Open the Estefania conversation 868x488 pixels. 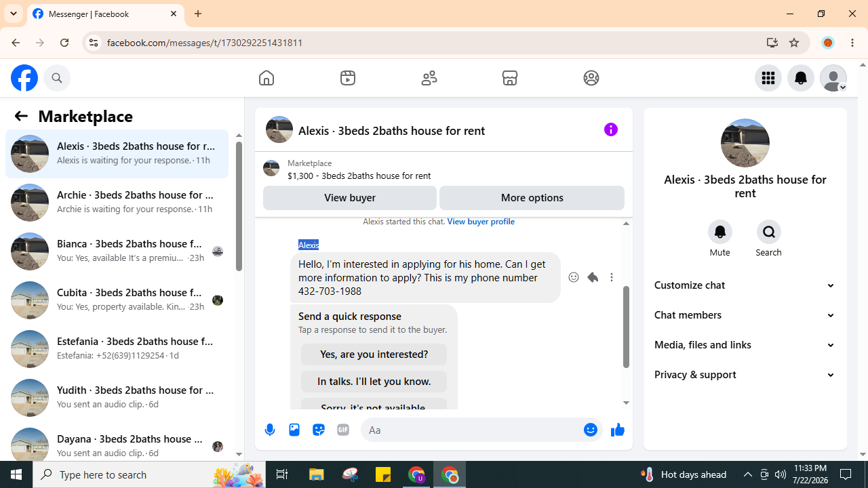(117, 349)
